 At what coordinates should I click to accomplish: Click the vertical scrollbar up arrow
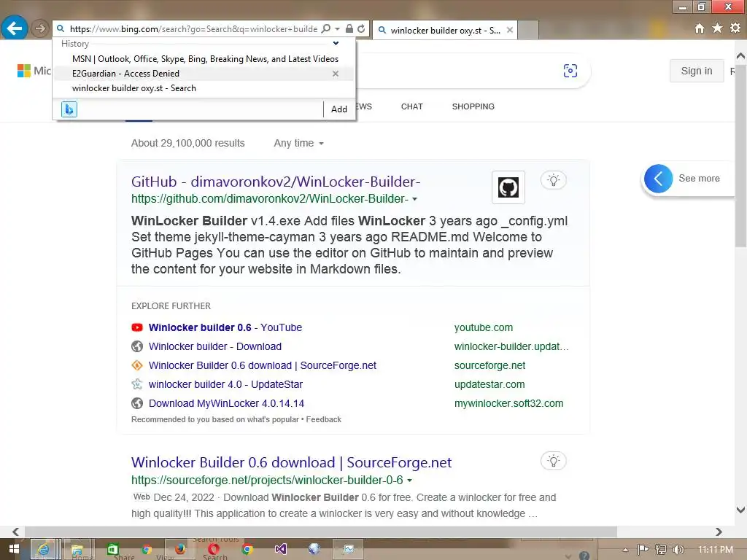click(741, 55)
